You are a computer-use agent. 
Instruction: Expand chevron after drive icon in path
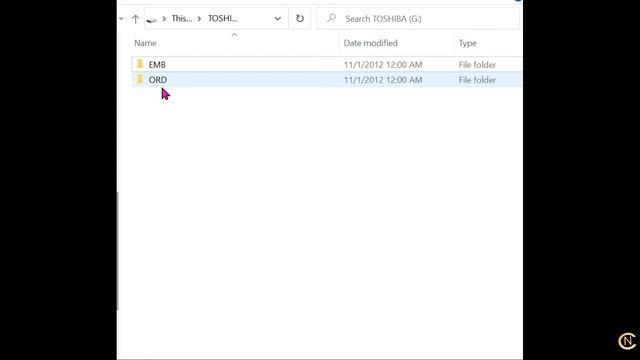164,19
